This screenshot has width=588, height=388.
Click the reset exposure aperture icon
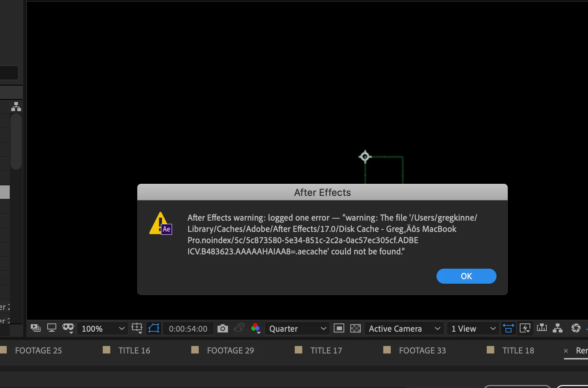[576, 328]
